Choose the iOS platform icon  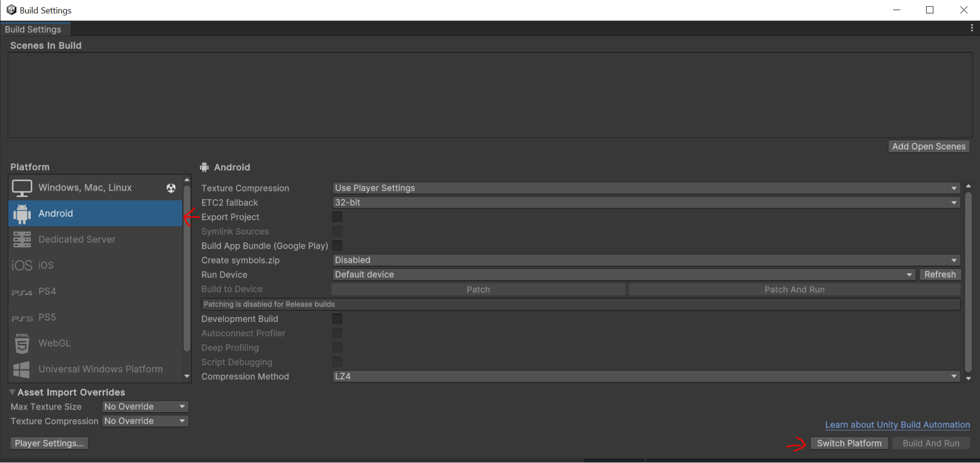(x=22, y=266)
